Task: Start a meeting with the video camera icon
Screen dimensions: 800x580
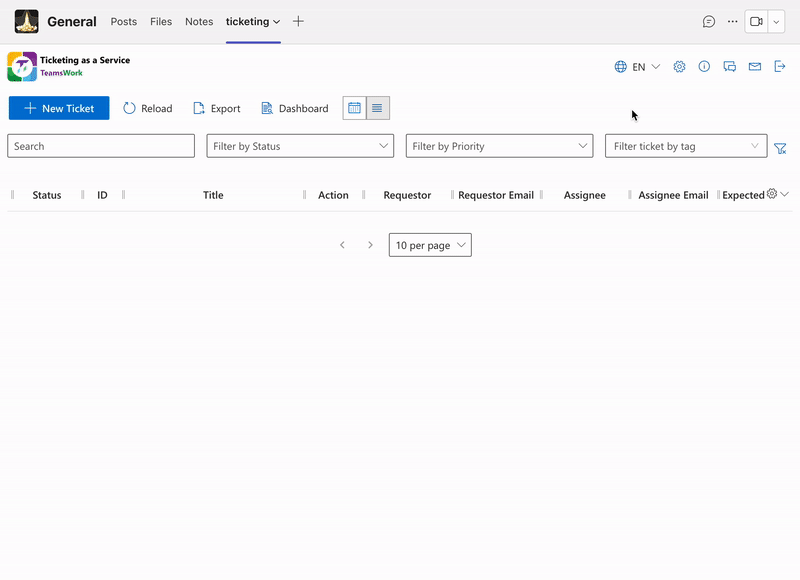Action: [756, 21]
